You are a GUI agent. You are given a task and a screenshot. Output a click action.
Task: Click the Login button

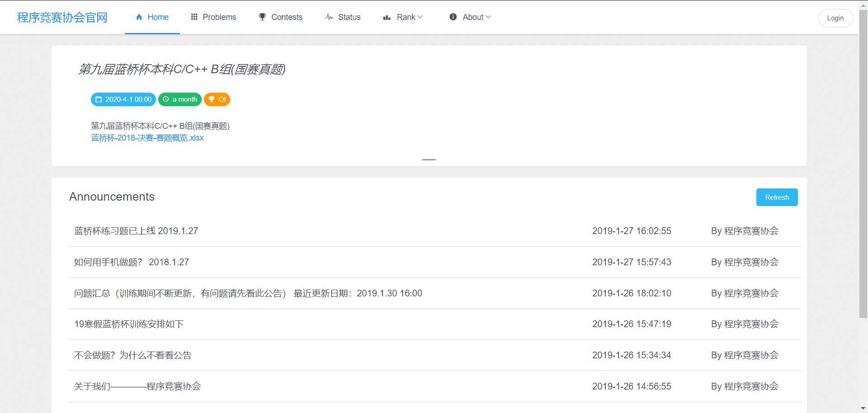pyautogui.click(x=835, y=18)
